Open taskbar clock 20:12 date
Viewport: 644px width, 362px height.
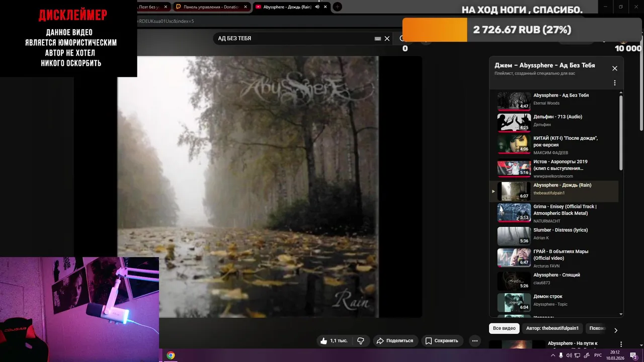615,355
